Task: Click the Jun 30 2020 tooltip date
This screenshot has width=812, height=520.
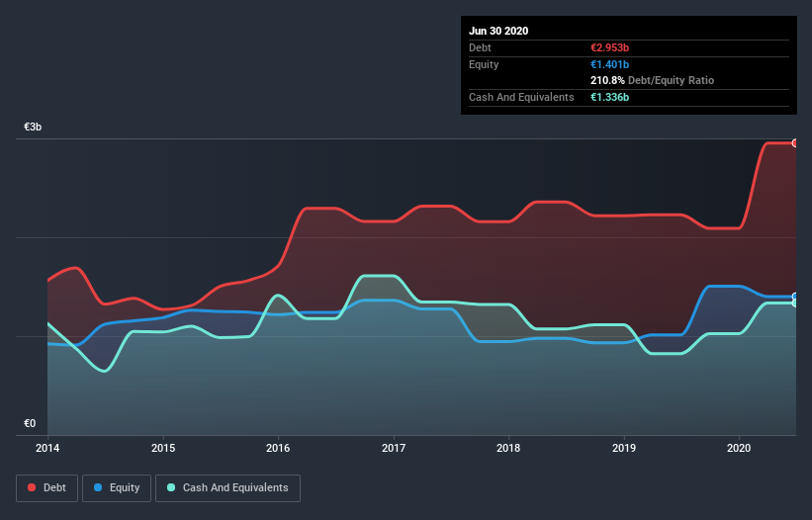Action: [498, 31]
